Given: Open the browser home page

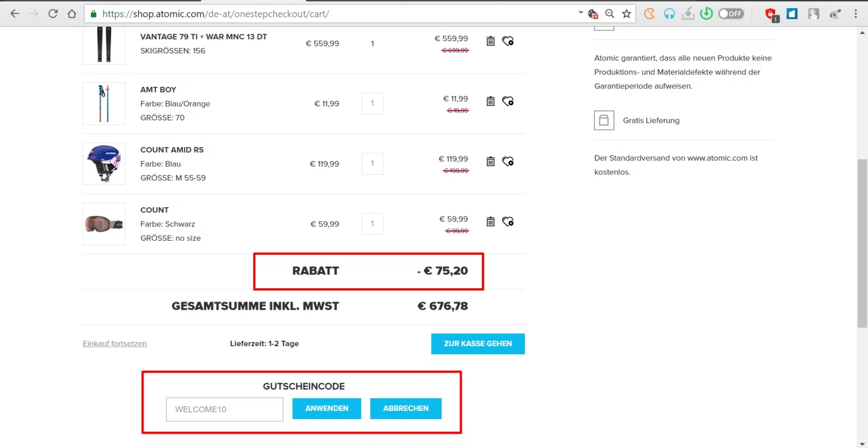Looking at the screenshot, I should (x=71, y=14).
